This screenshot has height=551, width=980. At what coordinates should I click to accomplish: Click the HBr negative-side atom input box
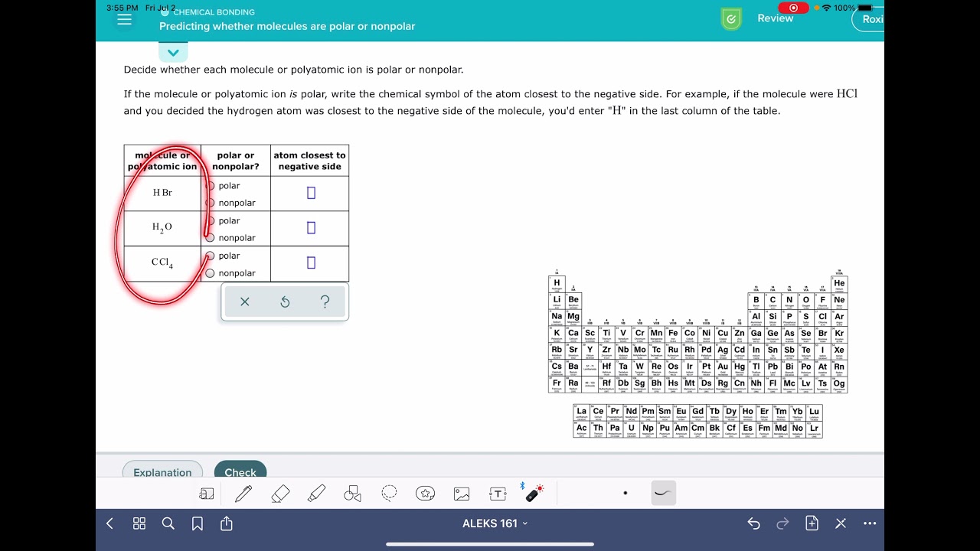pos(311,193)
